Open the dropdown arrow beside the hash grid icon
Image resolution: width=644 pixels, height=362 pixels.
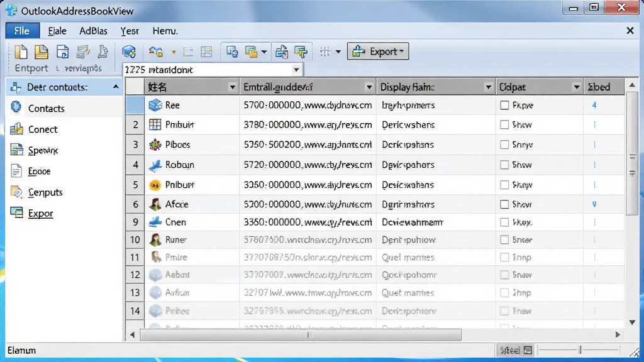pos(338,52)
